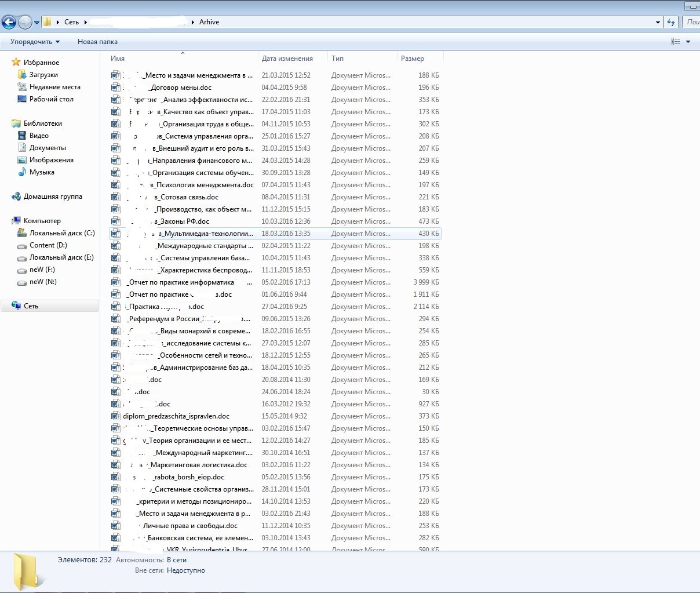
Task: Open the Изображения library icon
Action: (x=22, y=160)
